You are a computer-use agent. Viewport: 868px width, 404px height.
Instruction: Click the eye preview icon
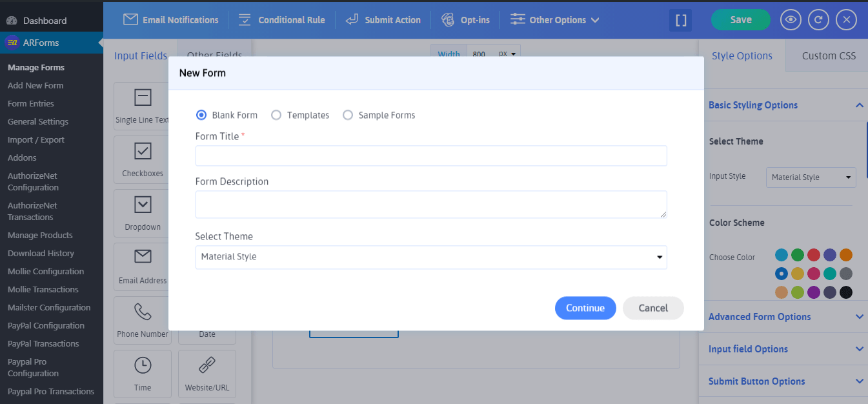click(x=791, y=20)
